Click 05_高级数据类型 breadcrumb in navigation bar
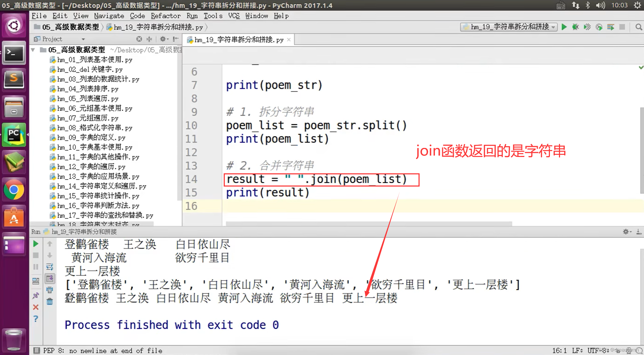 pyautogui.click(x=67, y=27)
